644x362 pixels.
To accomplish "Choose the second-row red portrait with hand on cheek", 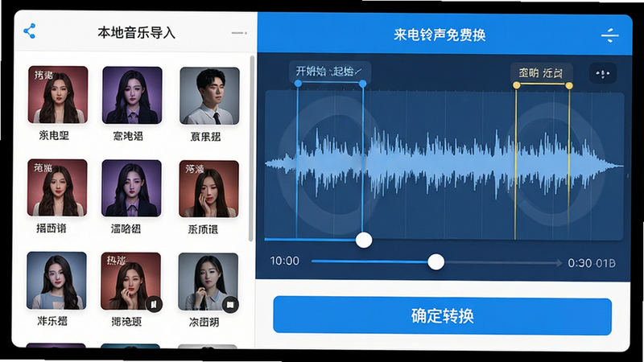I will (x=208, y=189).
